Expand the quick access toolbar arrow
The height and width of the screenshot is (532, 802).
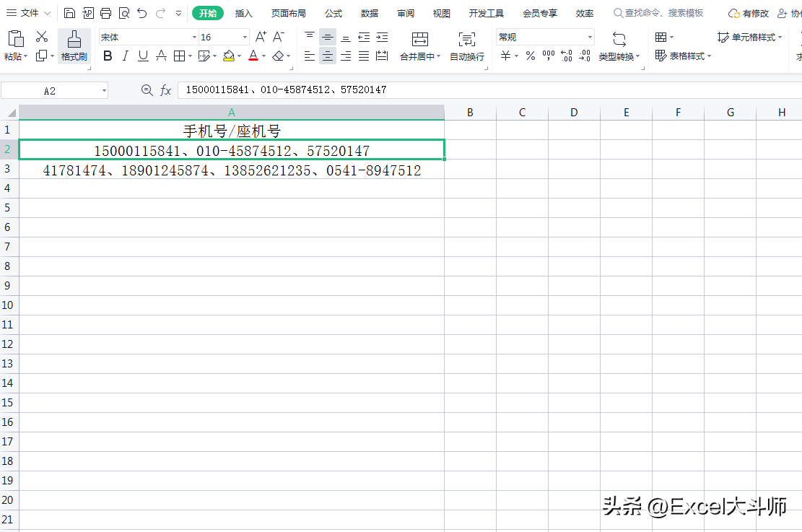pyautogui.click(x=178, y=13)
